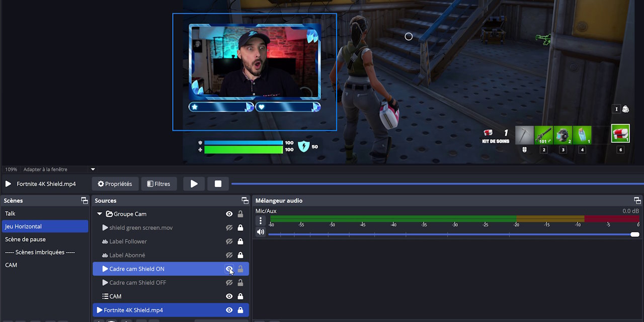Open Propriétés for the selected media
Image resolution: width=644 pixels, height=322 pixels.
click(x=115, y=184)
